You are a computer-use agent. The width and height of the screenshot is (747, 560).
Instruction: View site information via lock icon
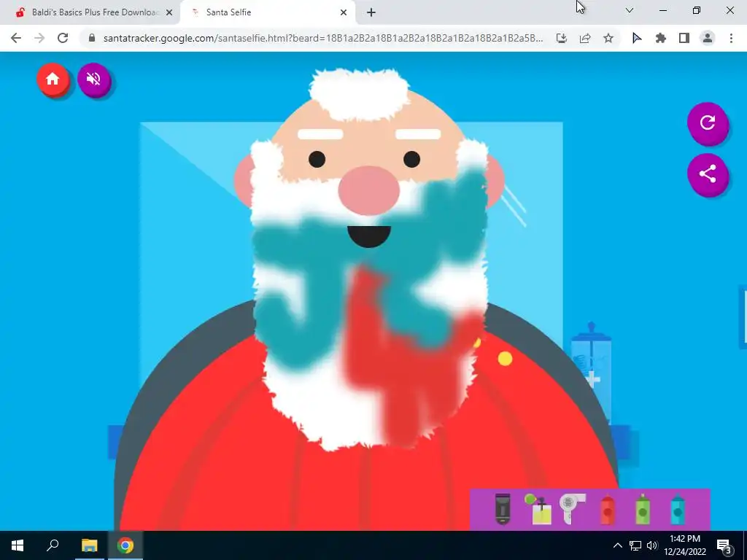coord(92,38)
